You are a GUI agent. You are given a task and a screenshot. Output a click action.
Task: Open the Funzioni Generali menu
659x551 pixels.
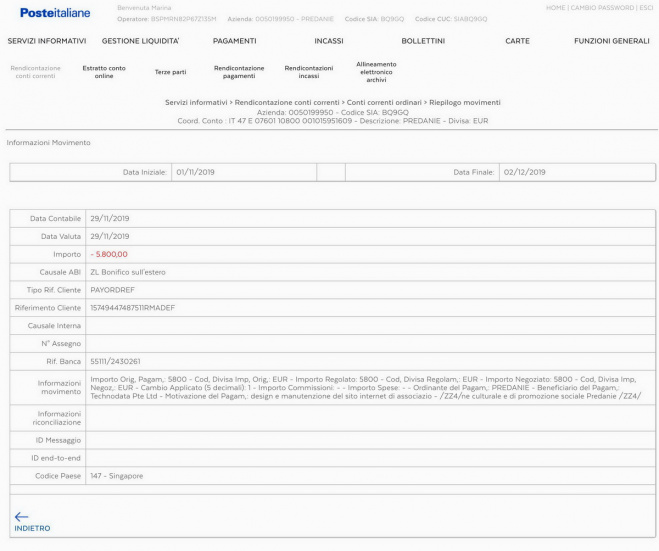pos(611,41)
